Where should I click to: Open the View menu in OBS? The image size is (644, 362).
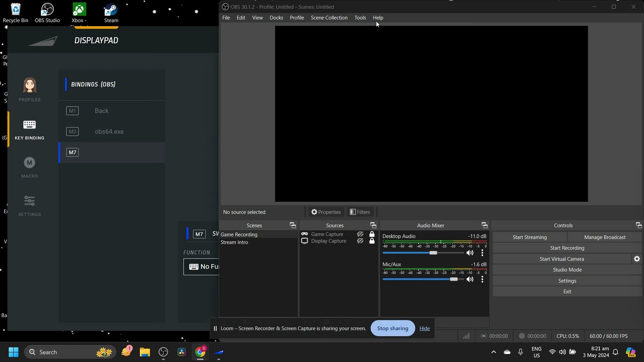(257, 18)
